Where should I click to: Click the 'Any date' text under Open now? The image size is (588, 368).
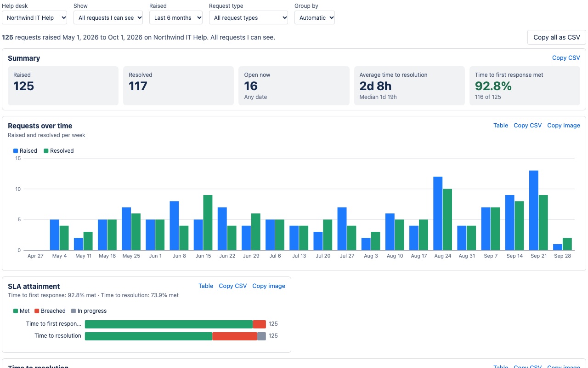click(x=255, y=97)
